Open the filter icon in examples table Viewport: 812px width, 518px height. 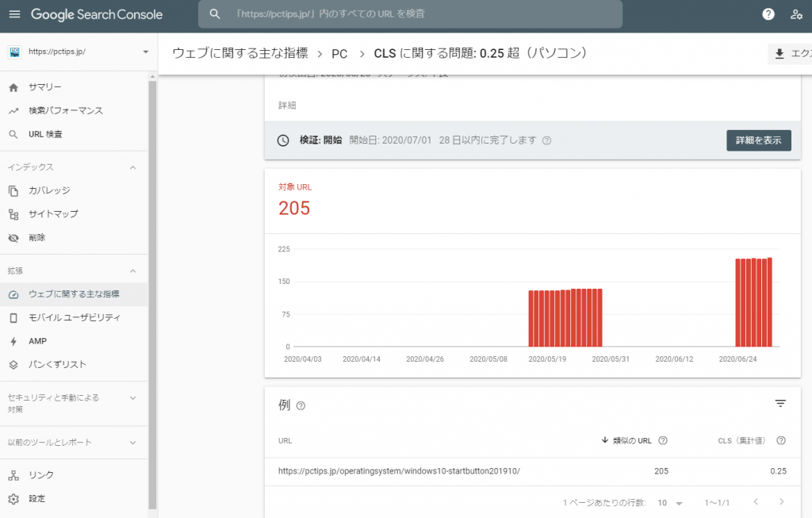point(780,404)
